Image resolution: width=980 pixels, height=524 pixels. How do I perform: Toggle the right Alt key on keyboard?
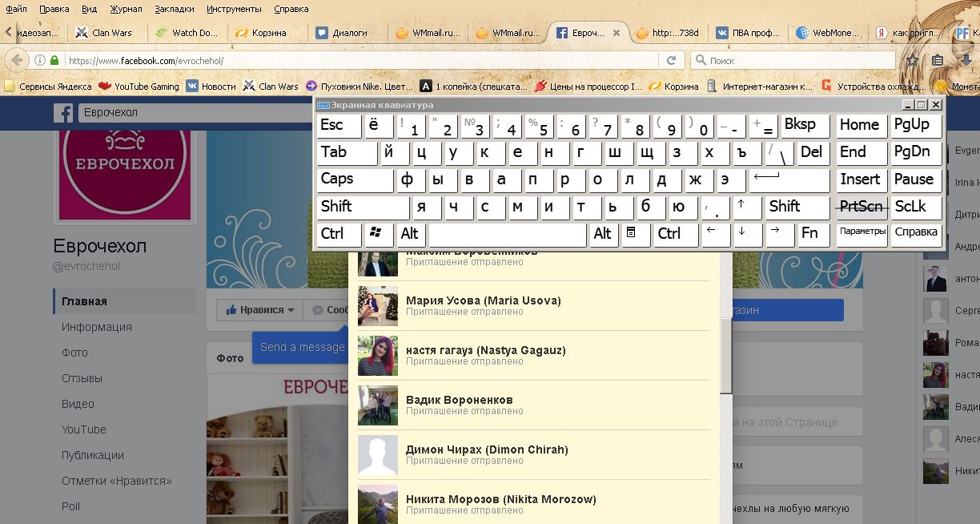604,234
